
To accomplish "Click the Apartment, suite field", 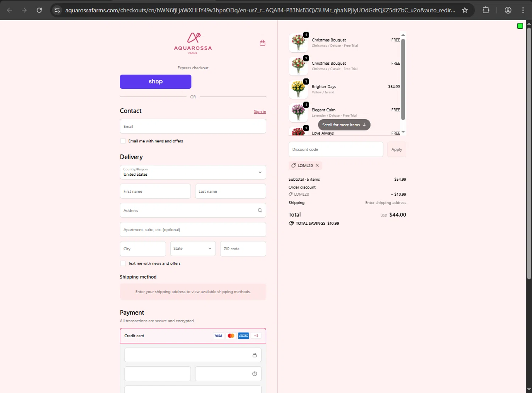I will (193, 230).
